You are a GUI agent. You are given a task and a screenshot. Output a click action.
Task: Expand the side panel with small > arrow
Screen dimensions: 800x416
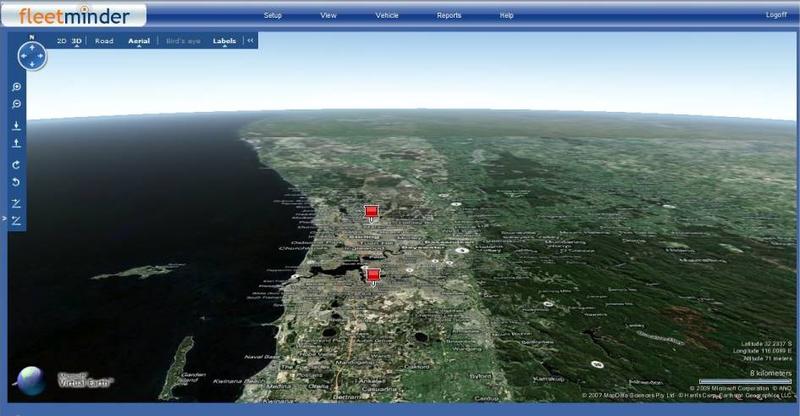click(x=5, y=218)
